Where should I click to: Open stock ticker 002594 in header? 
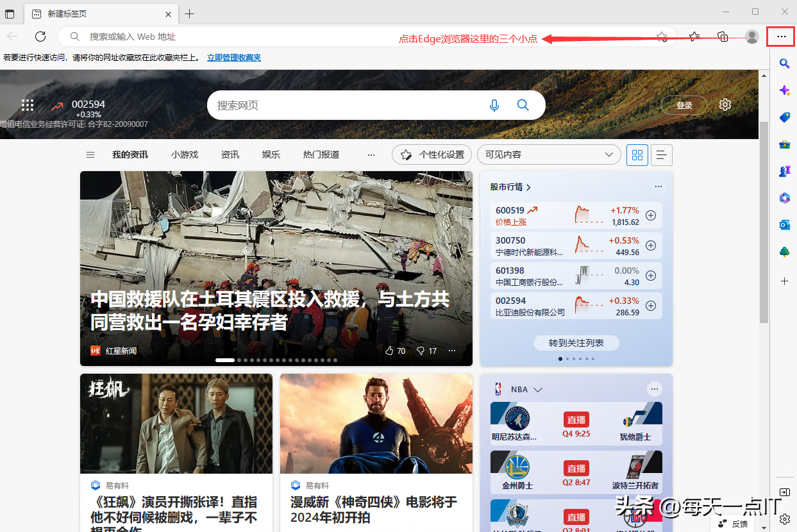(78, 108)
